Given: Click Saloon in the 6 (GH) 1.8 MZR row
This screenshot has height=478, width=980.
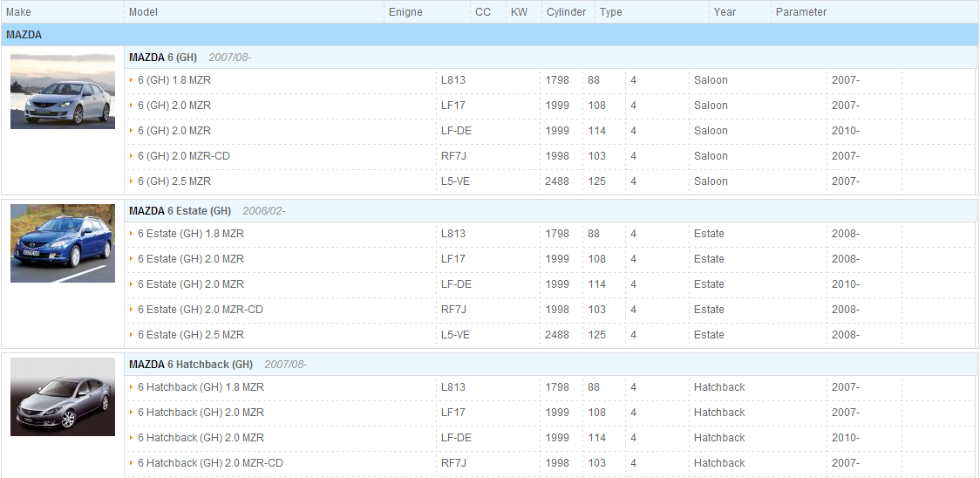Looking at the screenshot, I should coord(711,80).
